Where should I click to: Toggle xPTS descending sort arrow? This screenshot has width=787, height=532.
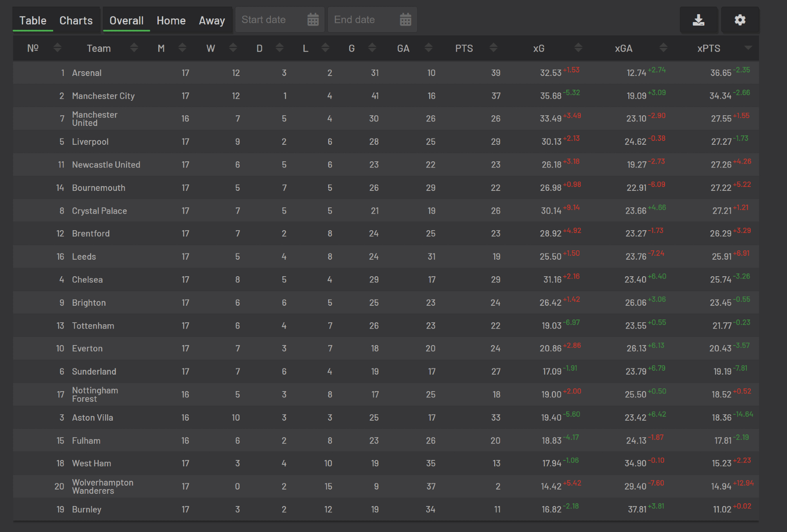point(748,48)
